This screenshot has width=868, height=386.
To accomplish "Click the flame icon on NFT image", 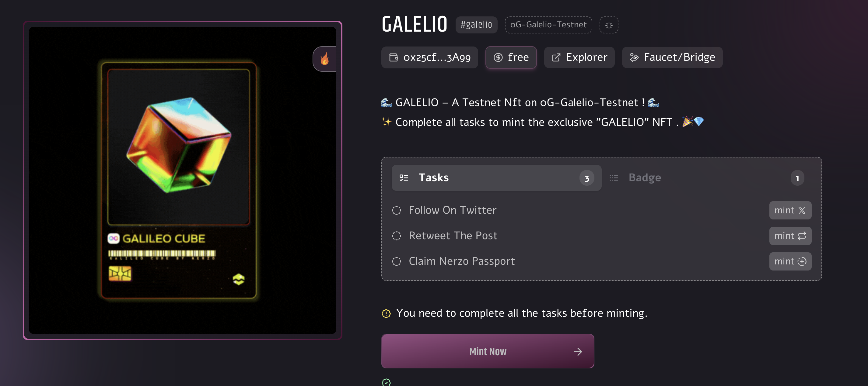I will [325, 59].
